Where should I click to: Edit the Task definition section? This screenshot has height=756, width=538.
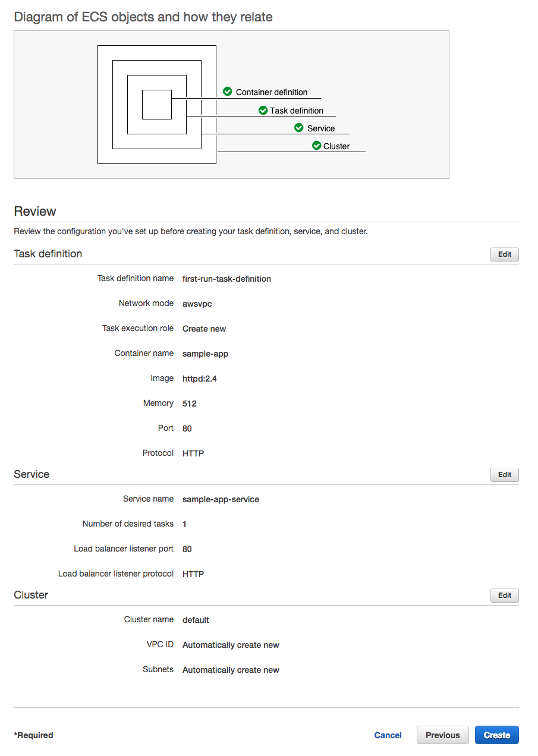pos(504,254)
